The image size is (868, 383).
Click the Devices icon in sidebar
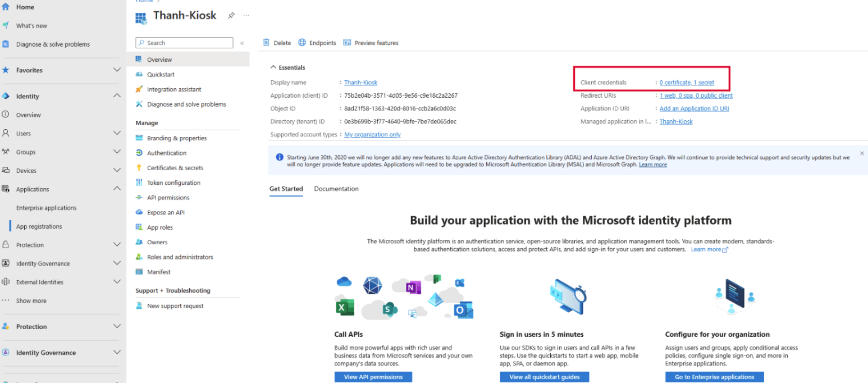6,170
